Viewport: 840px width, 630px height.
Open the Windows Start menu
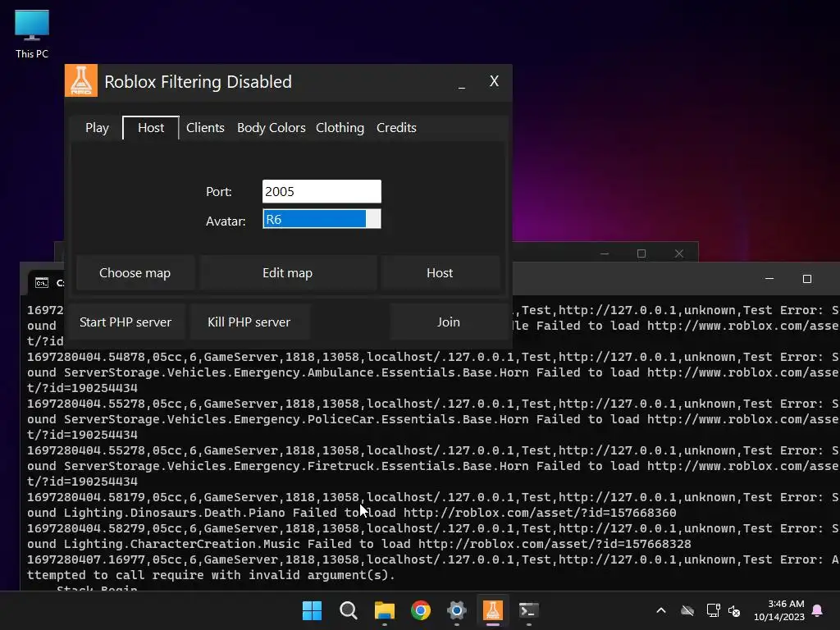[x=313, y=610]
